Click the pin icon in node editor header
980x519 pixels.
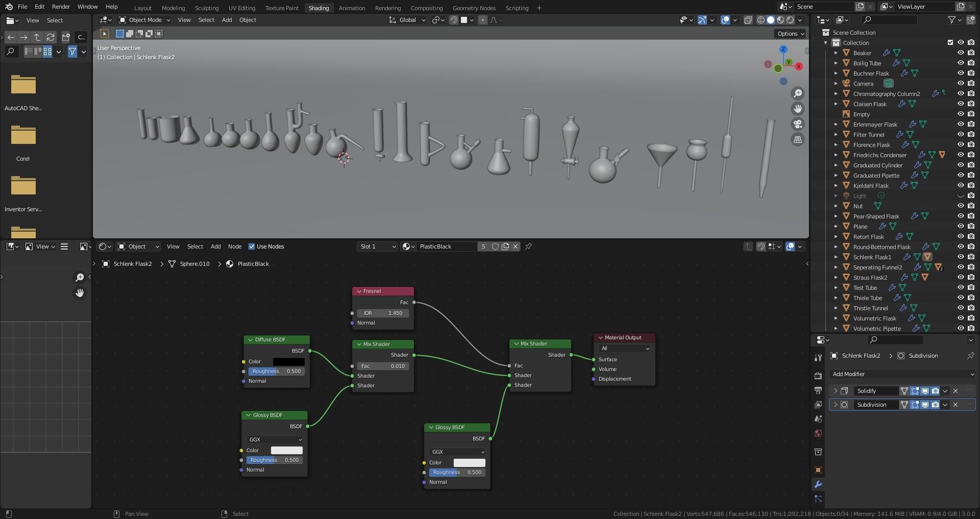point(528,246)
